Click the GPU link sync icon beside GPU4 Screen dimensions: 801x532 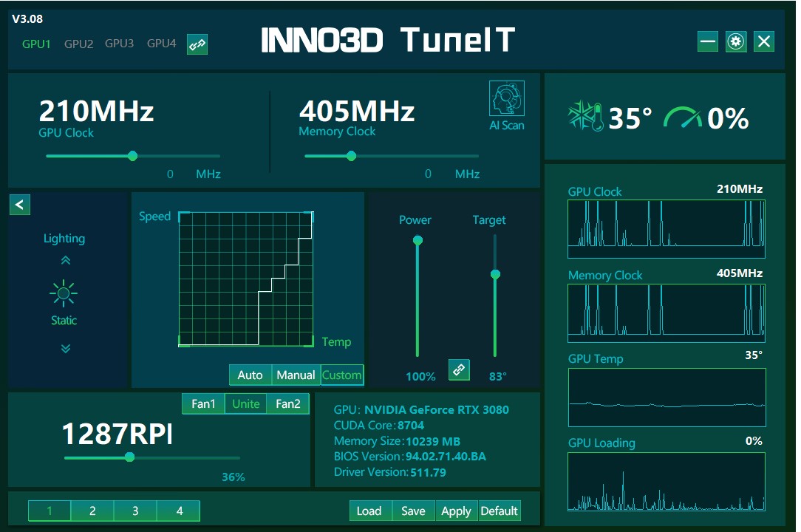197,44
